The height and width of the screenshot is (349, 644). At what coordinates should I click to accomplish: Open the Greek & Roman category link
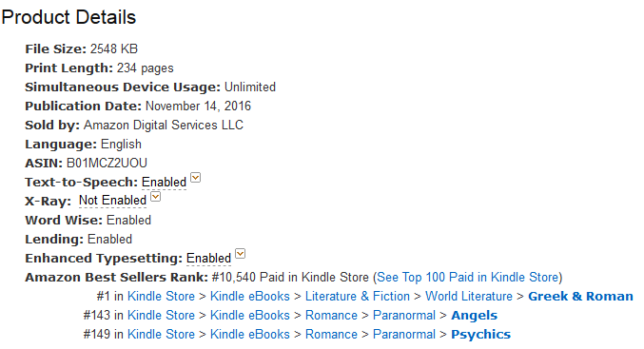click(580, 296)
